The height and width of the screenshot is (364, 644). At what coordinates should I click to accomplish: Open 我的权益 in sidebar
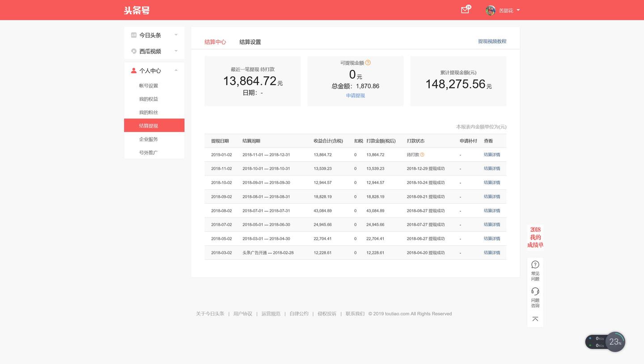coord(148,99)
